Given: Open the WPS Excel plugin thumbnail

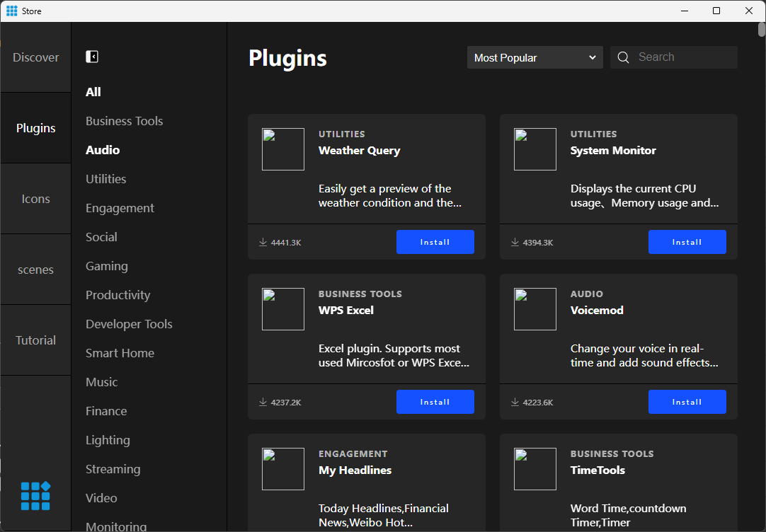Looking at the screenshot, I should coord(283,309).
